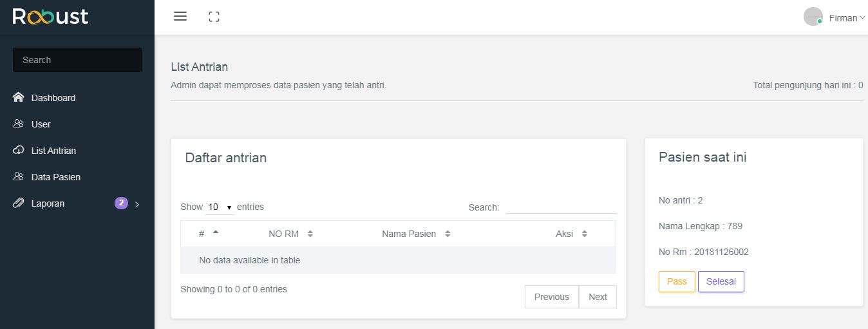The height and width of the screenshot is (329, 868).
Task: Sort table by NO RM column
Action: [x=290, y=234]
